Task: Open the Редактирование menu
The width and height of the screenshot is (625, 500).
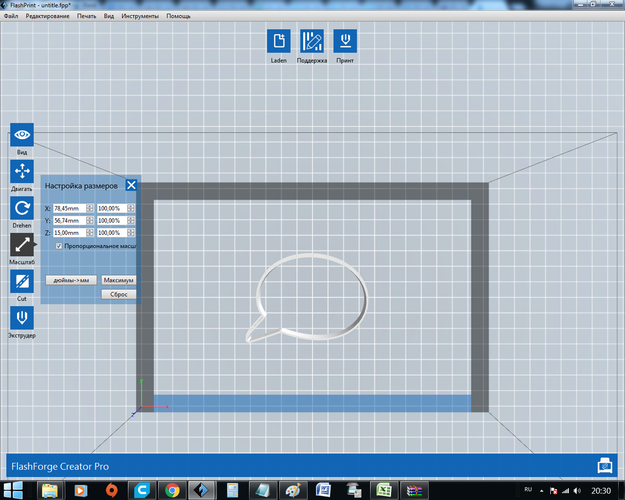Action: 47,16
